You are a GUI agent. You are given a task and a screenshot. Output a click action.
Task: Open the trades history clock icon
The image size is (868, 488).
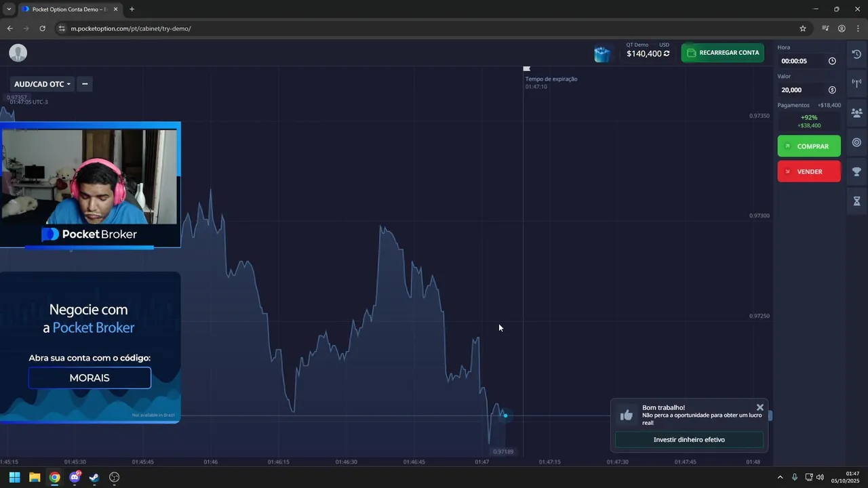pyautogui.click(x=856, y=54)
